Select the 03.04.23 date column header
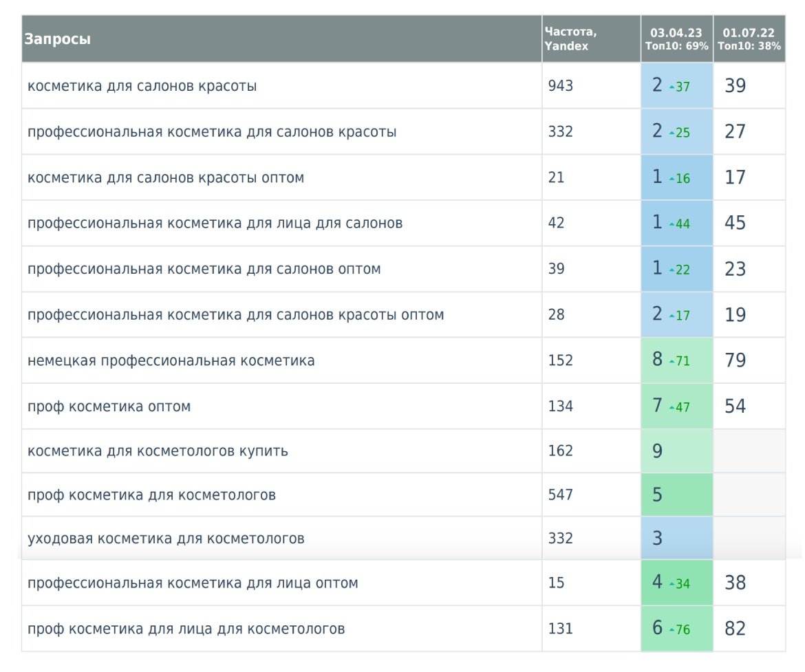 click(x=676, y=39)
